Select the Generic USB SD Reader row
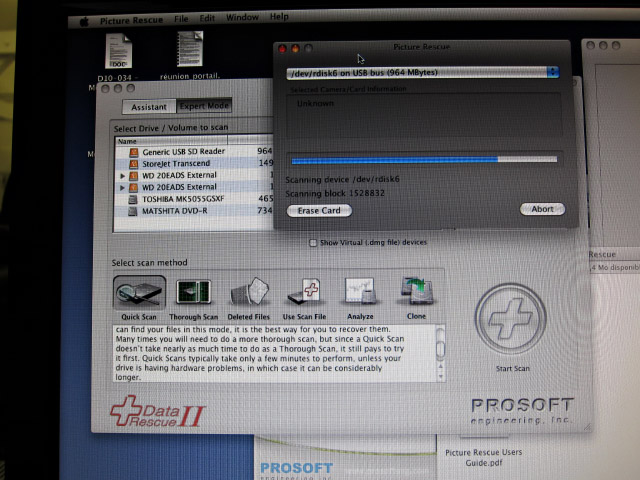 194,151
